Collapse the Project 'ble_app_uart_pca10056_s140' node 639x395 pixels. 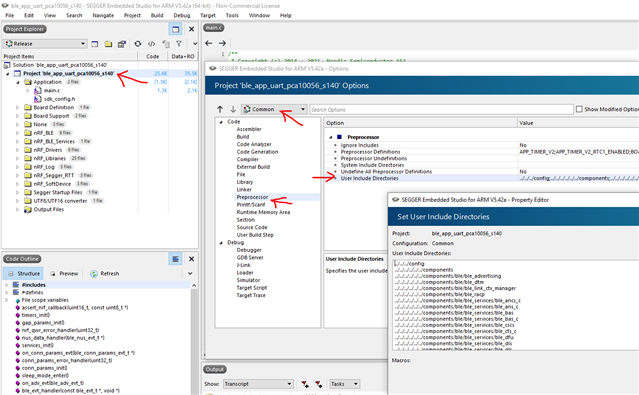pos(7,74)
